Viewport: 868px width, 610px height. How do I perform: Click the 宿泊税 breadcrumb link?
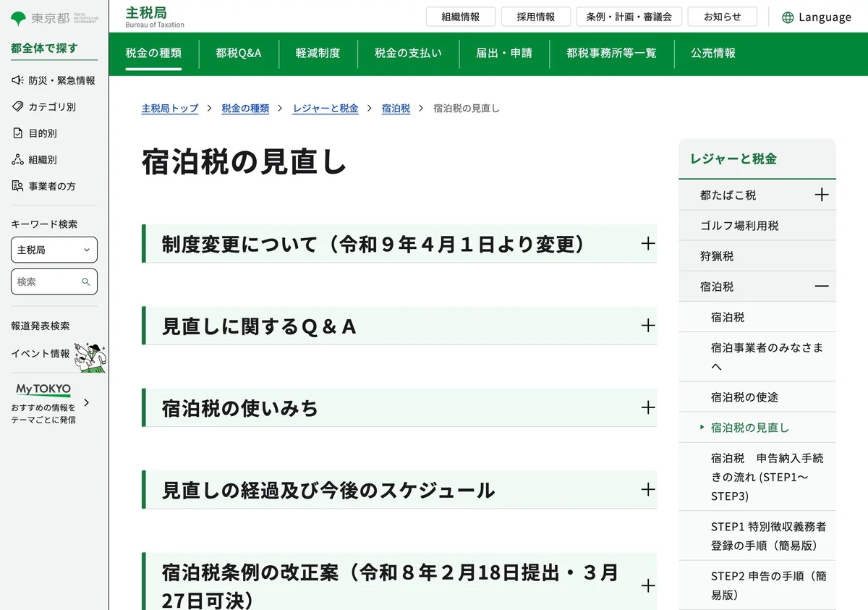coord(396,109)
